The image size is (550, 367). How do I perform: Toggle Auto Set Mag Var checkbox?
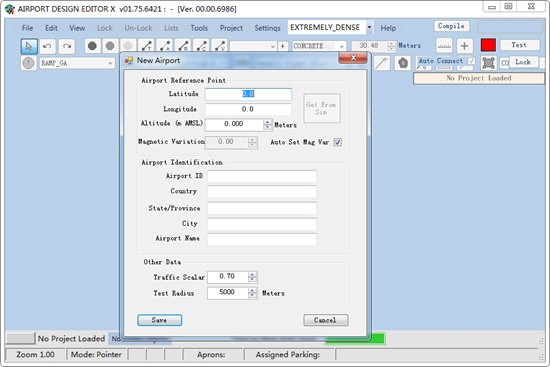(337, 142)
